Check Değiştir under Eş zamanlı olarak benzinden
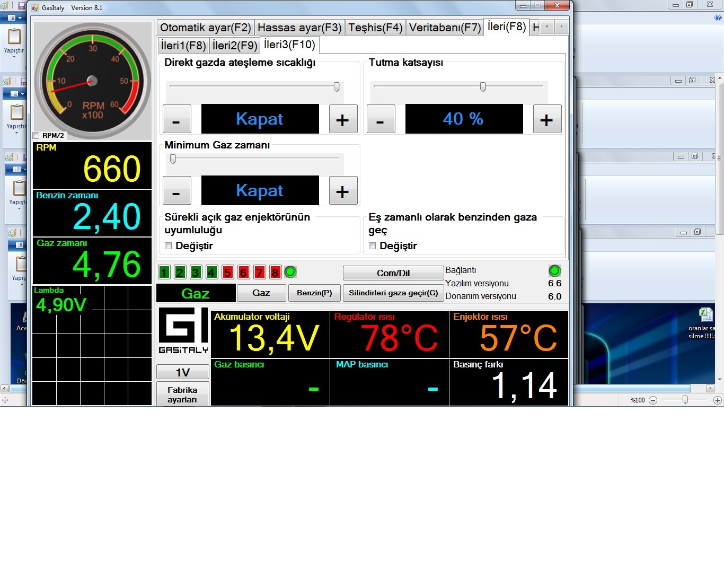Viewport: 724px width, 588px height. click(x=373, y=246)
